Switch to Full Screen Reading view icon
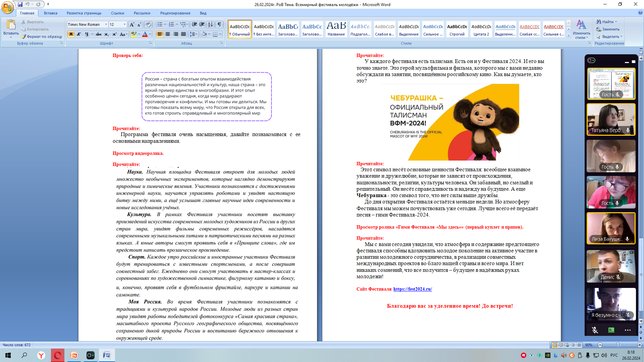 (561, 345)
